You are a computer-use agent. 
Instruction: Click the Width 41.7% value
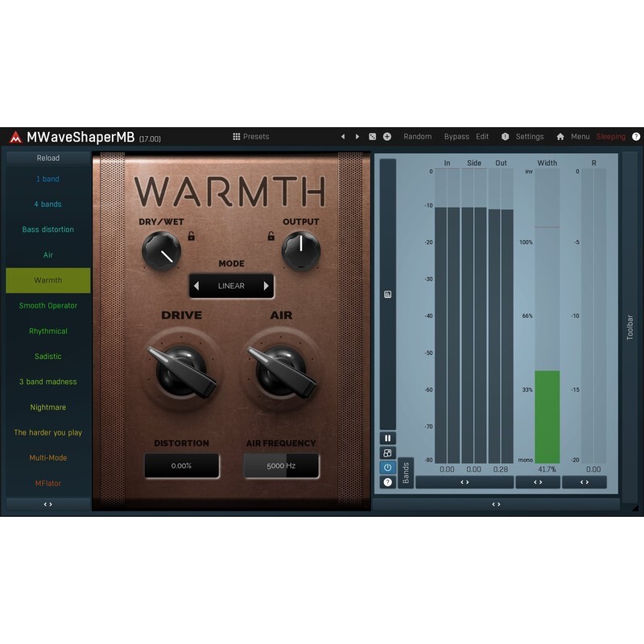pyautogui.click(x=547, y=469)
